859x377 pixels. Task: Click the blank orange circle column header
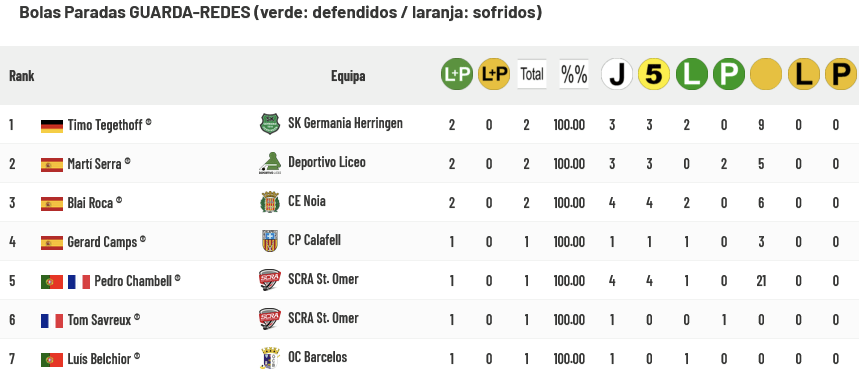[x=766, y=74]
